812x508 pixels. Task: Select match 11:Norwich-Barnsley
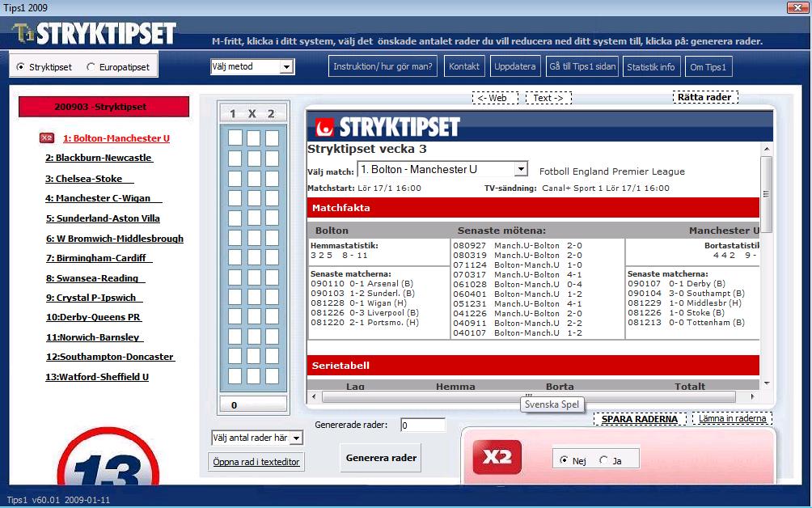click(x=95, y=337)
